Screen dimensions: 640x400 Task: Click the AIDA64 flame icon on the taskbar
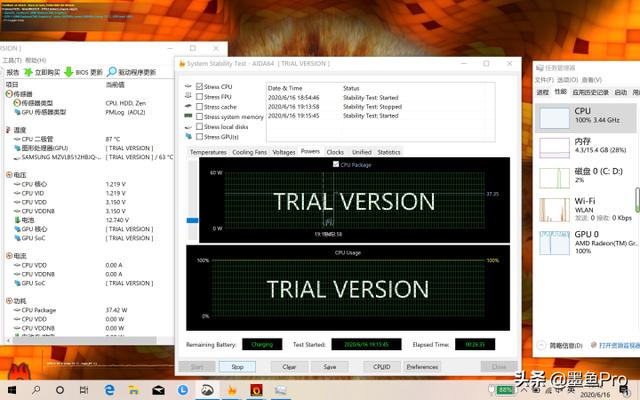232,390
